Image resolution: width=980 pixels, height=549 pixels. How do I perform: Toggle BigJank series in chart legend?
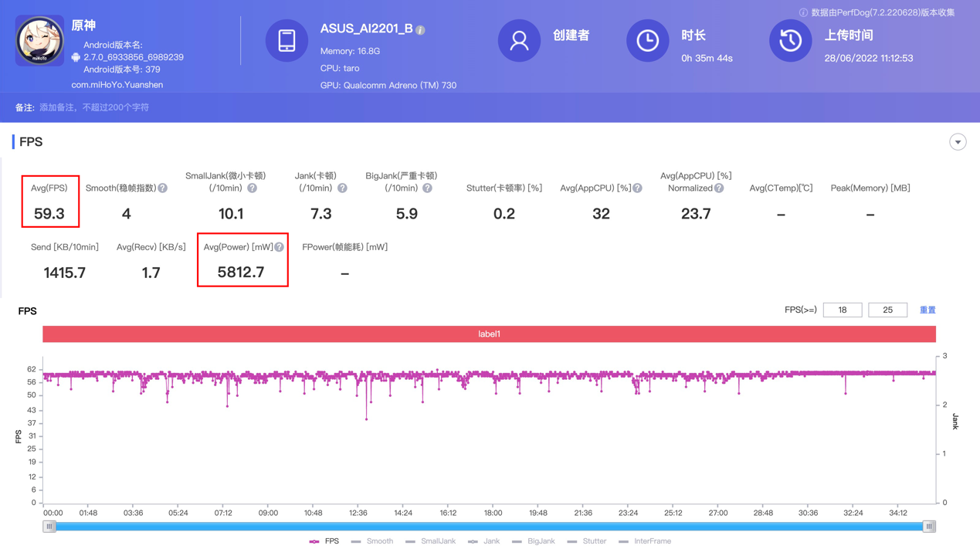click(534, 541)
